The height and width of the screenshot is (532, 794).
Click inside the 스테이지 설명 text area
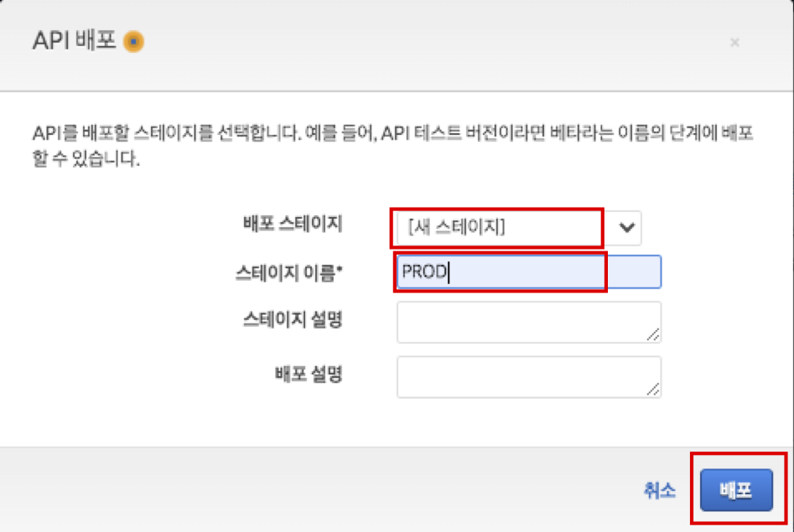coord(528,322)
